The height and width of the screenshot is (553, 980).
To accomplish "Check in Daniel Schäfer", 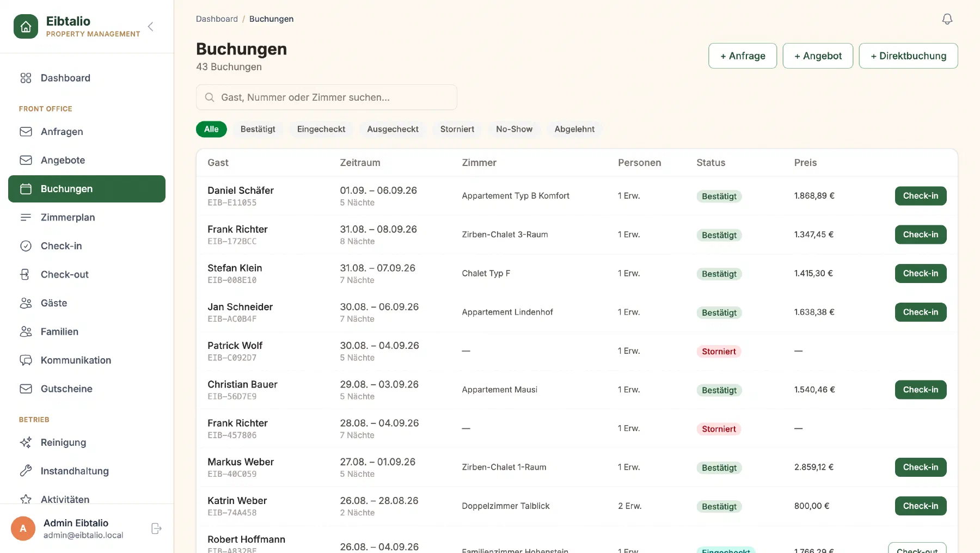I will pos(921,196).
